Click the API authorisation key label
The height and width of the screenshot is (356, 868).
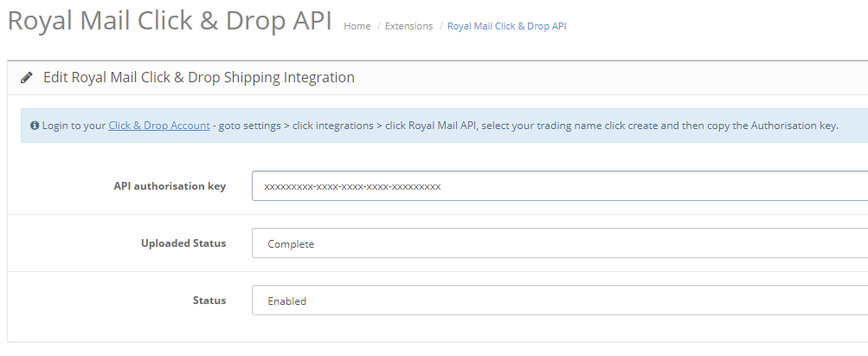[x=170, y=186]
